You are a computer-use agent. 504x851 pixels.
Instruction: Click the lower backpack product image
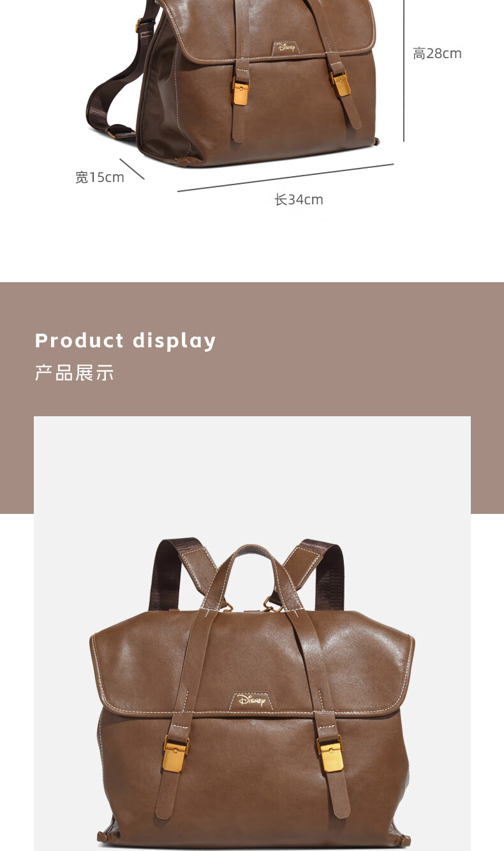252,633
